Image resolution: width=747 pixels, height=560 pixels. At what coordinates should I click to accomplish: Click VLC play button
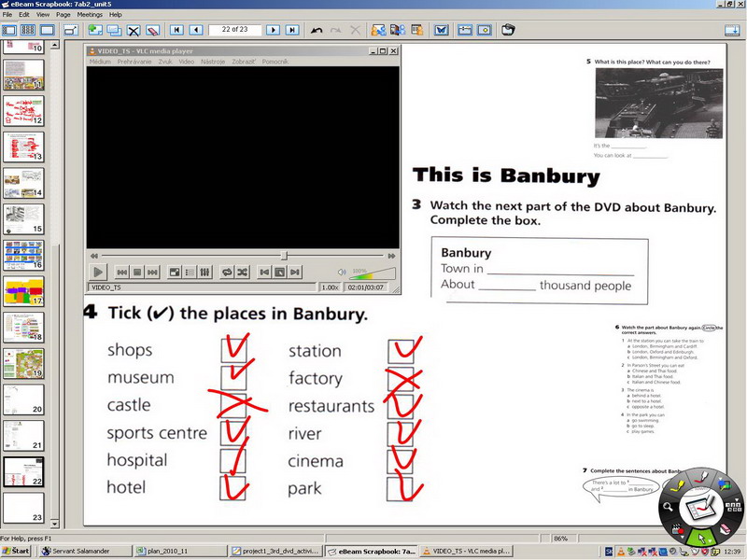98,272
